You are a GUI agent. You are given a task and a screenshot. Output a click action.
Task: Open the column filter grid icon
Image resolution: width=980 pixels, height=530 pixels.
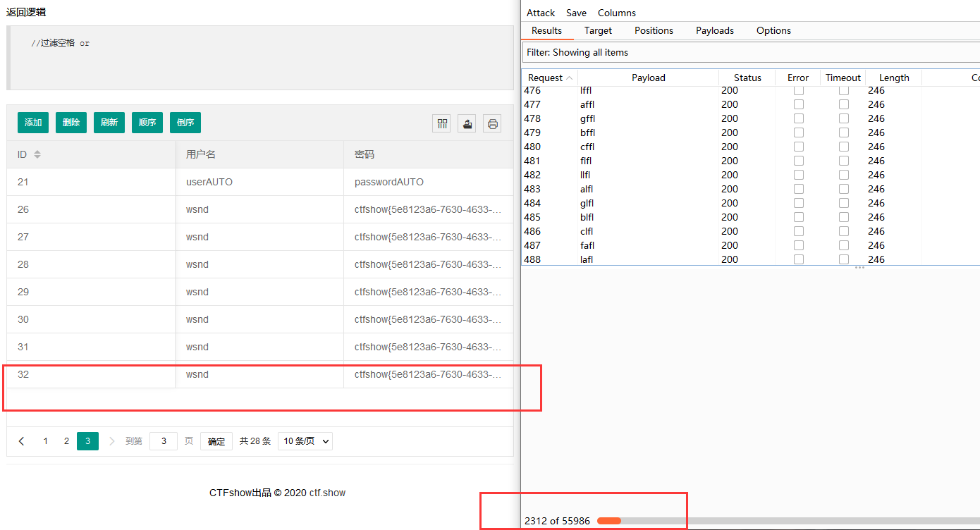(x=442, y=123)
